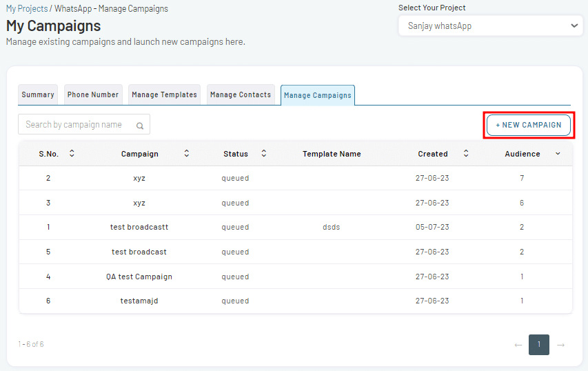Open the Select Your Project dropdown
The image size is (588, 371).
tap(491, 26)
